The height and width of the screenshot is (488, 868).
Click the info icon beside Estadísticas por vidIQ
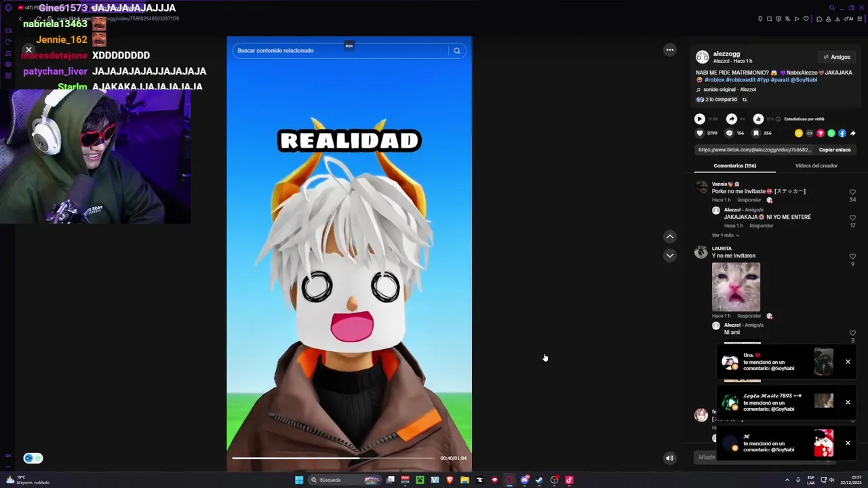pyautogui.click(x=778, y=119)
